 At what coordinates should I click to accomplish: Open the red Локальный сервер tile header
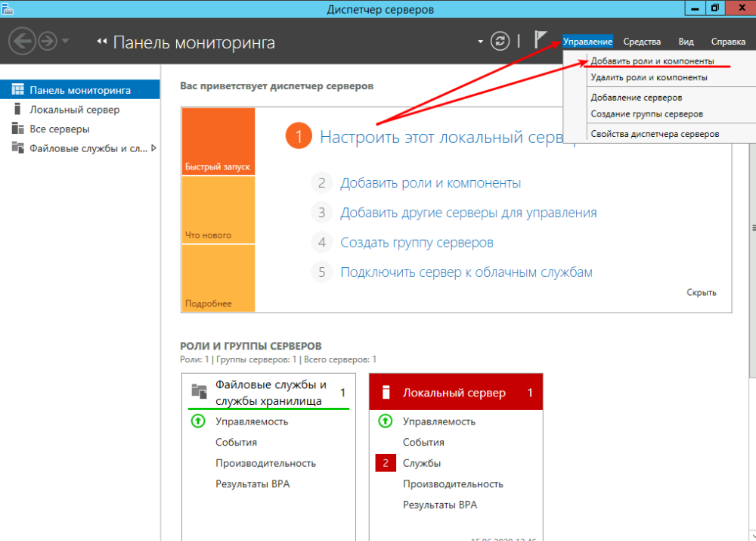456,392
